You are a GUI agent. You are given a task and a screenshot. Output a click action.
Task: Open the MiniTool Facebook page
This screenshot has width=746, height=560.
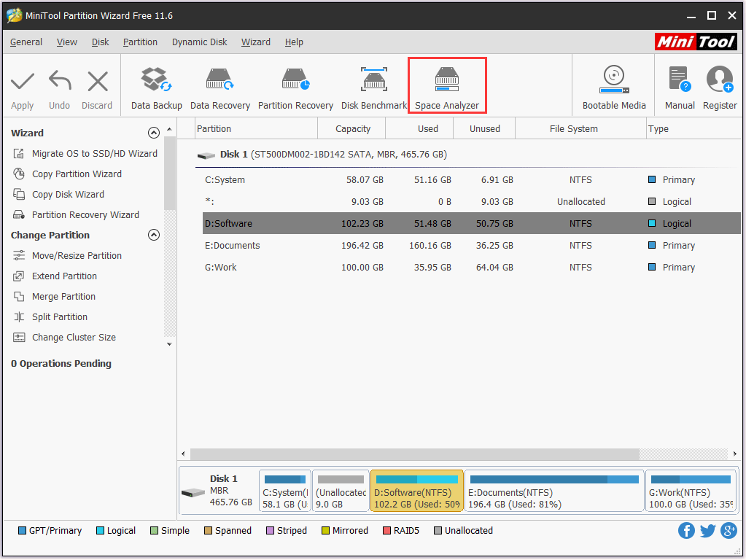[x=686, y=531]
